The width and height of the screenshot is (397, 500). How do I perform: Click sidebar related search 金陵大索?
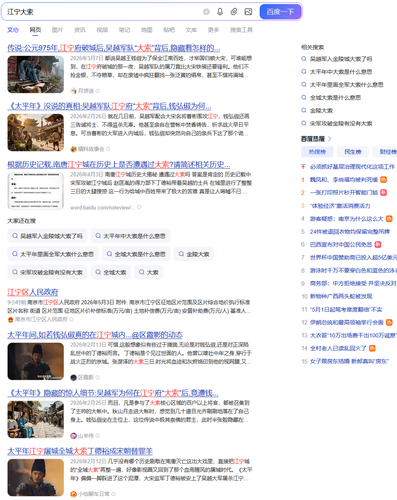pyautogui.click(x=321, y=110)
